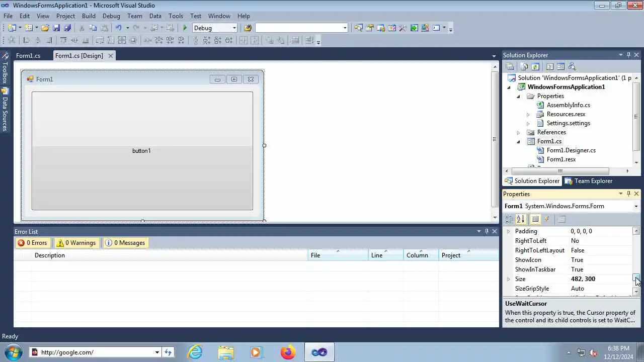This screenshot has width=644, height=362.
Task: Toggle the 0 Errors filter button
Action: coord(33,243)
